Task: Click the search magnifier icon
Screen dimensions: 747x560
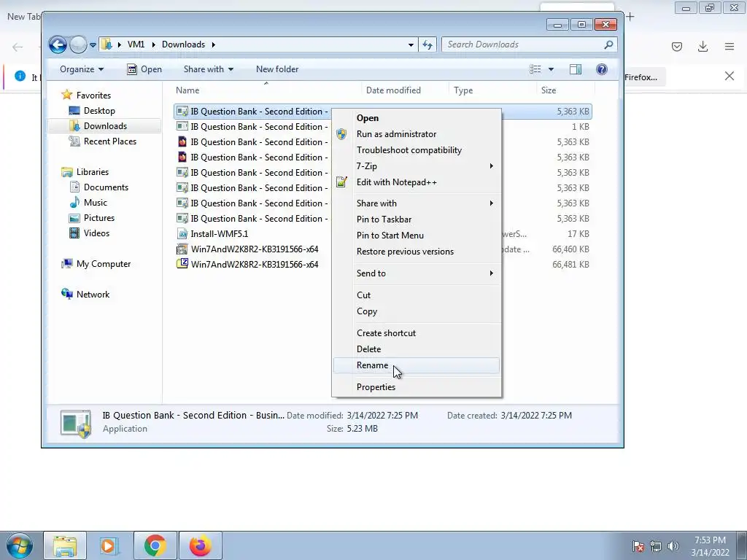Action: coord(608,44)
